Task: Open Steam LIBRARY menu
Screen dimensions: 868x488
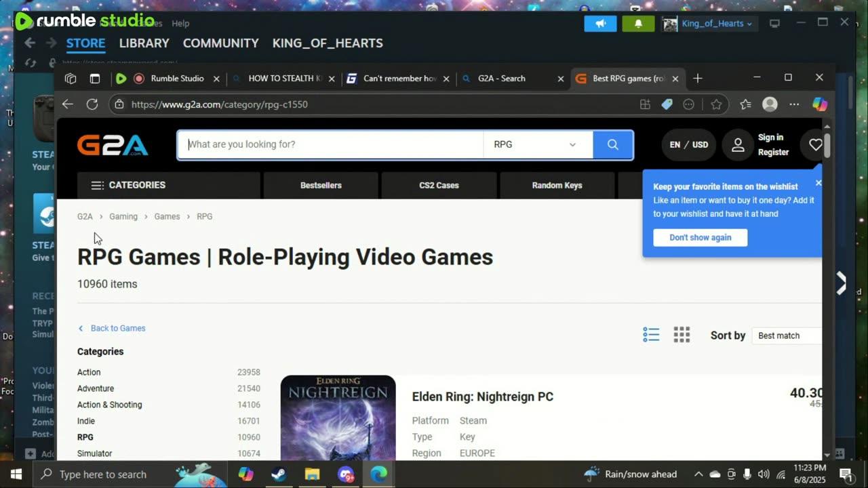Action: 144,43
